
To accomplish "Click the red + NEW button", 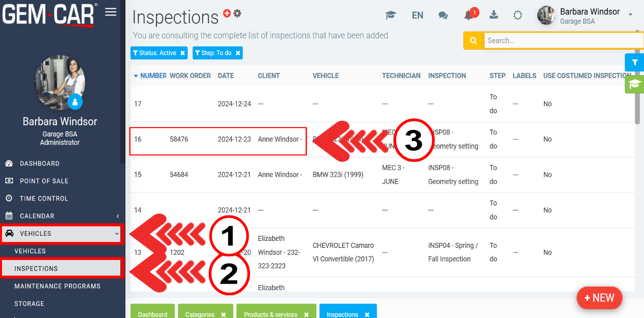I will [x=599, y=298].
